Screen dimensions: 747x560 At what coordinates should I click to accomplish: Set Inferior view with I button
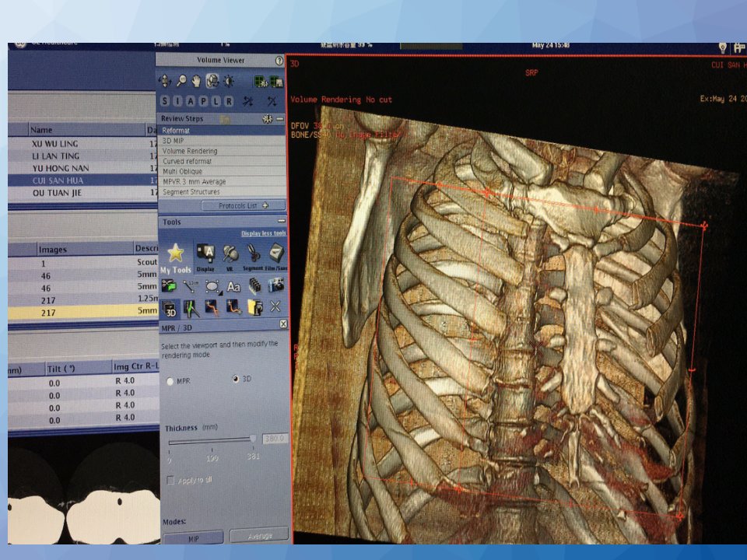coord(177,101)
